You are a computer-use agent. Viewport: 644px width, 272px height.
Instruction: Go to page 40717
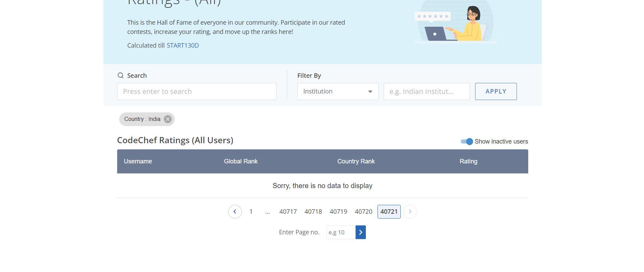288,212
